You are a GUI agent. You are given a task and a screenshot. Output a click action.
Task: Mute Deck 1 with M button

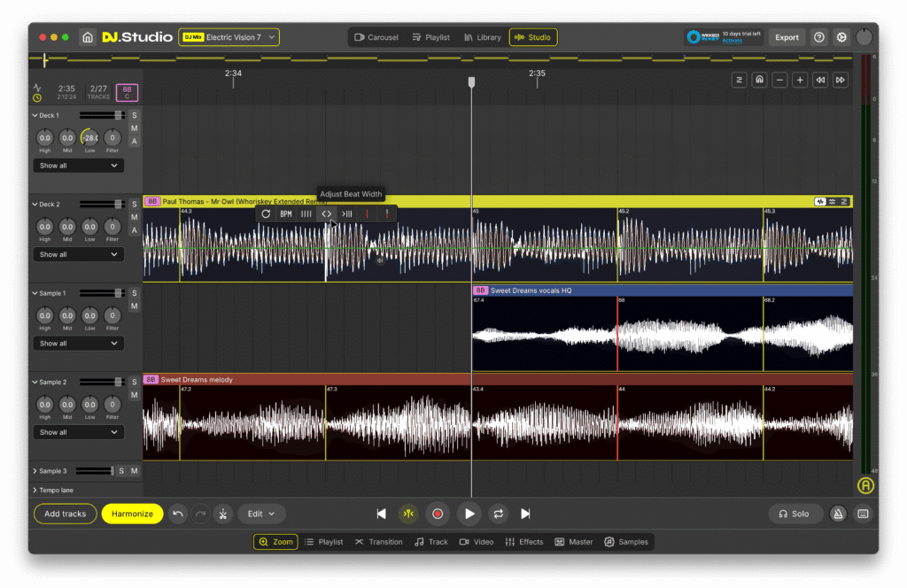[135, 128]
